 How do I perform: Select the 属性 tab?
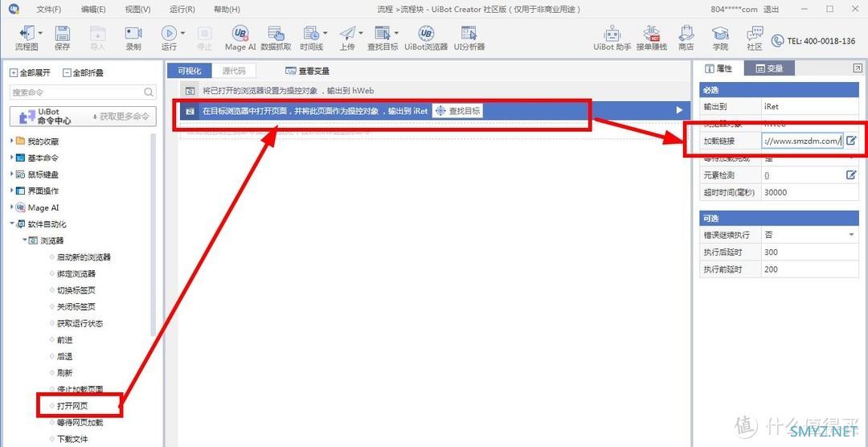pyautogui.click(x=718, y=68)
